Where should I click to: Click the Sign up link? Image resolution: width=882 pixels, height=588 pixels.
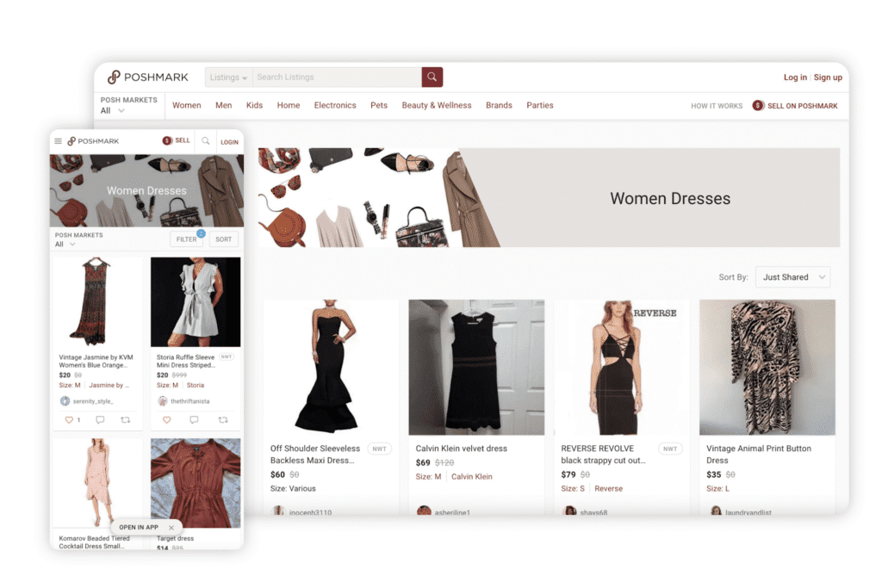click(x=828, y=77)
